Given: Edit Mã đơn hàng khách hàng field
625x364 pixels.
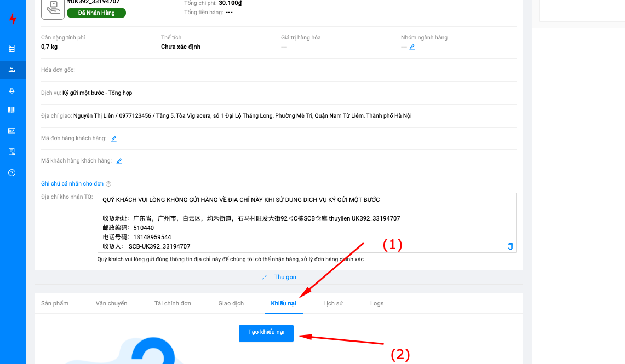Looking at the screenshot, I should 114,139.
